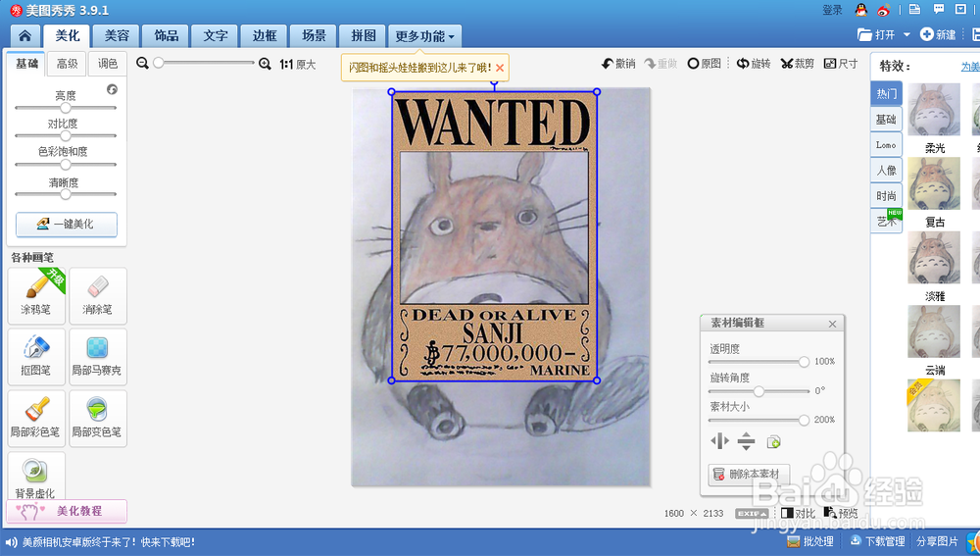Image resolution: width=980 pixels, height=556 pixels.
Task: Select the 抠图笔 cutout tool
Action: [36, 357]
